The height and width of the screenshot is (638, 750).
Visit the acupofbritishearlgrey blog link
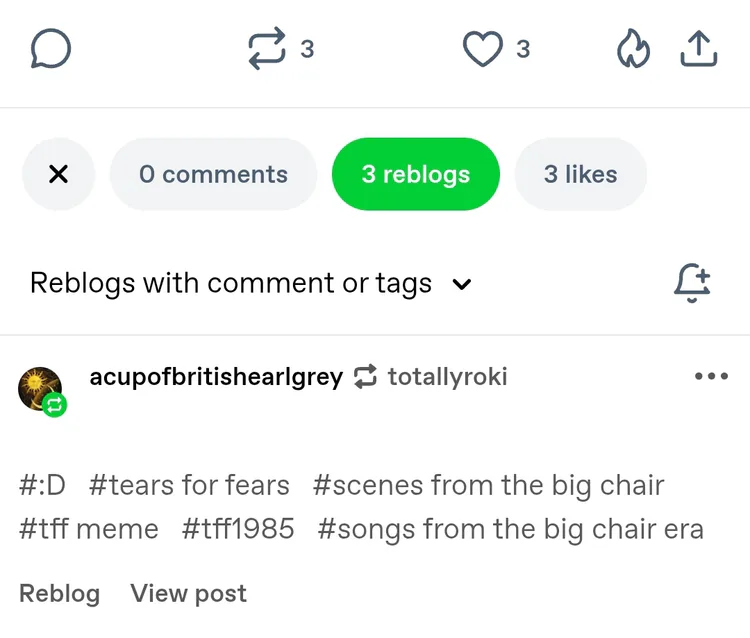pos(216,377)
